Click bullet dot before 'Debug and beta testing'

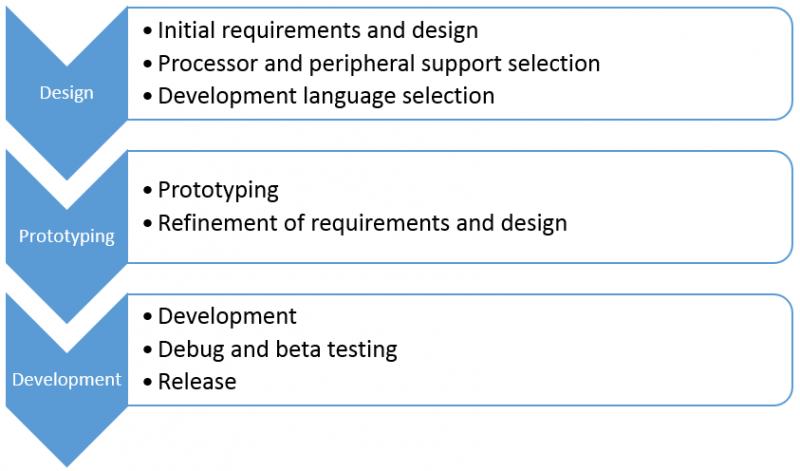(149, 350)
